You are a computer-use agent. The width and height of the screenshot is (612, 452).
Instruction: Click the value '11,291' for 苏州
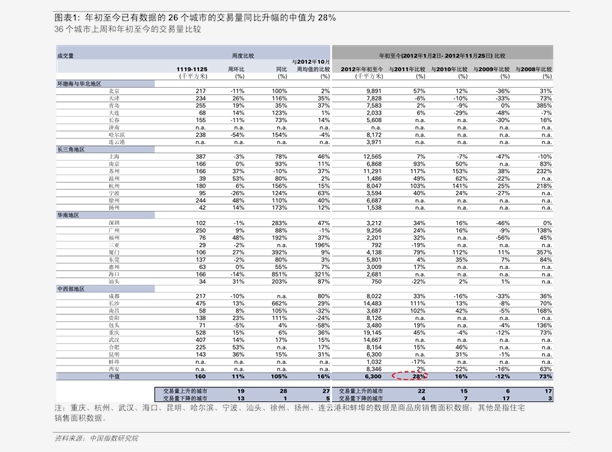coord(372,171)
